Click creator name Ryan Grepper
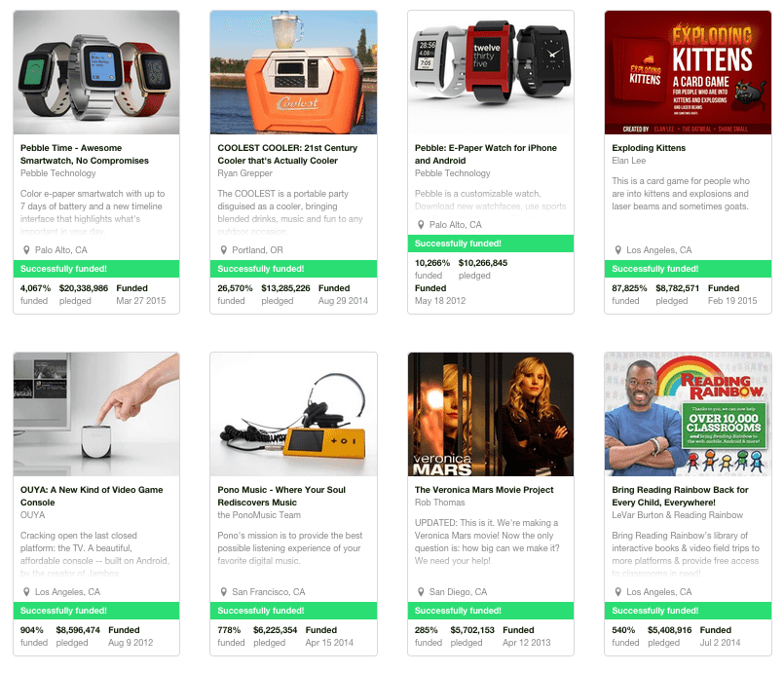This screenshot has width=784, height=673. tap(245, 173)
